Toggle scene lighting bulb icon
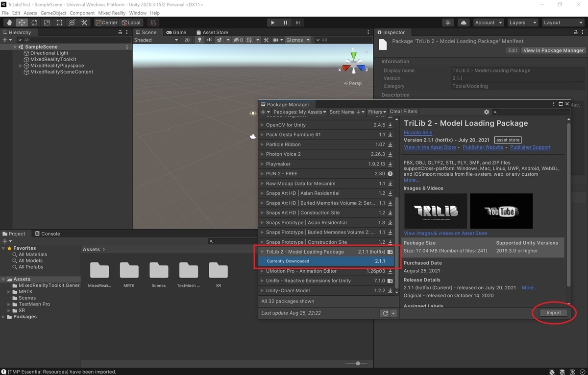 tap(200, 40)
